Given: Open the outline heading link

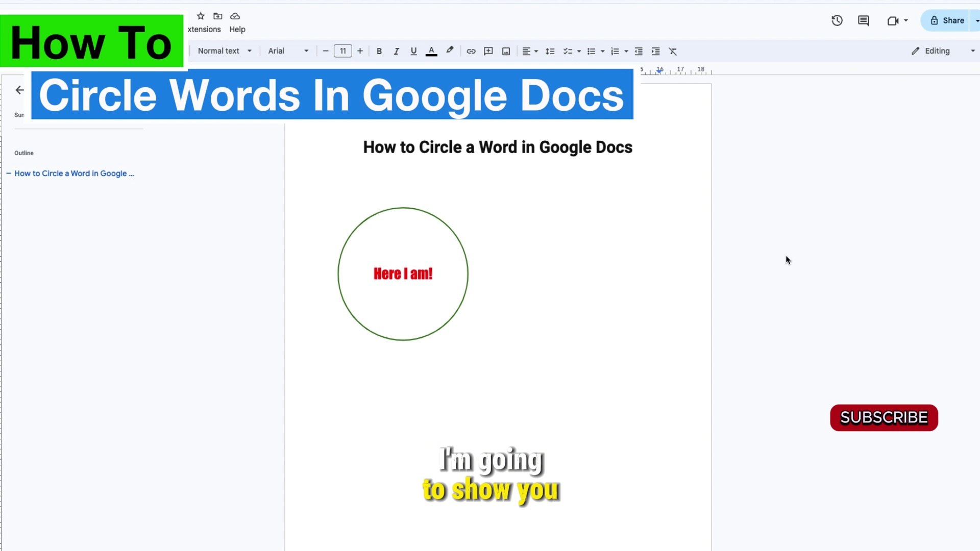Looking at the screenshot, I should (x=74, y=173).
